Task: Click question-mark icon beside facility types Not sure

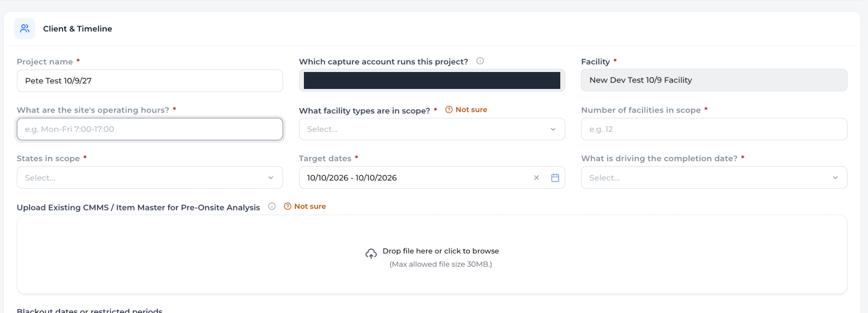Action: (x=449, y=110)
